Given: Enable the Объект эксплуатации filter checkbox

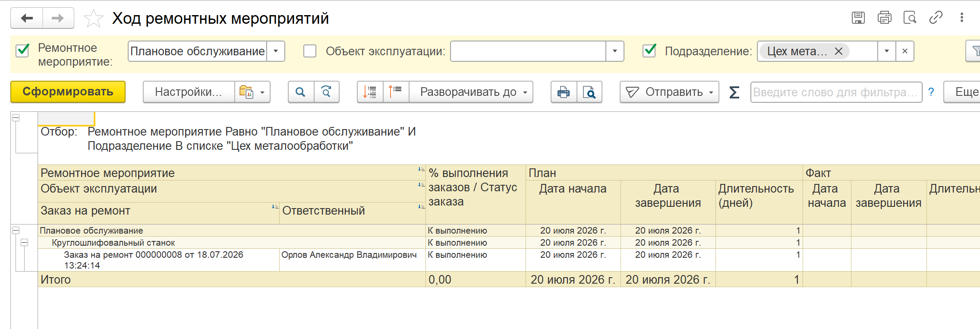Looking at the screenshot, I should [310, 51].
